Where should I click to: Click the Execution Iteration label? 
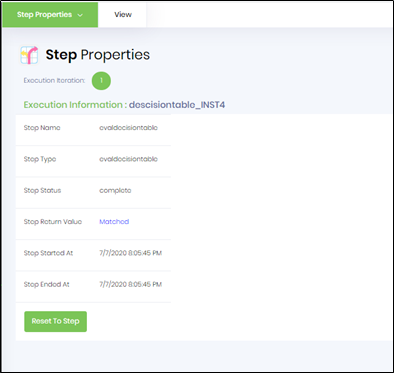[54, 80]
